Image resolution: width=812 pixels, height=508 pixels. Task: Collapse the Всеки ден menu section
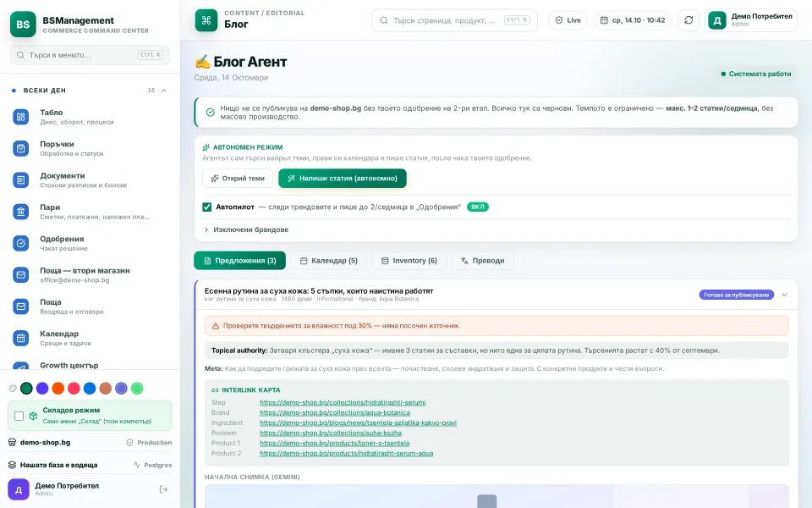pos(163,91)
